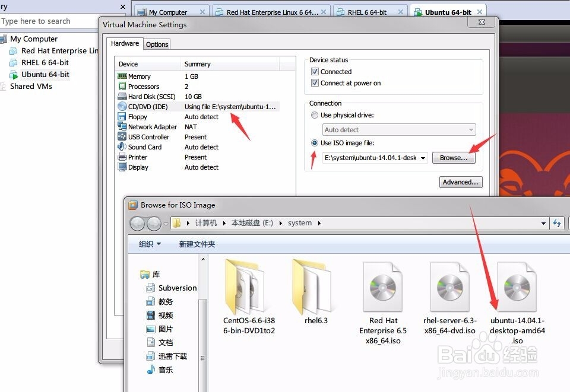This screenshot has height=392, width=570.
Task: Expand the 本地磁盘 (E:) breadcrumb arrow
Action: pyautogui.click(x=281, y=223)
